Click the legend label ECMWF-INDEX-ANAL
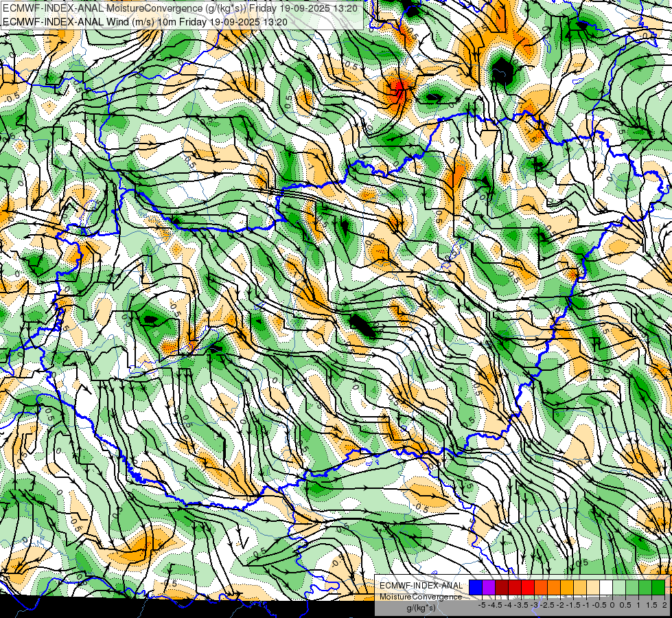 point(421,586)
